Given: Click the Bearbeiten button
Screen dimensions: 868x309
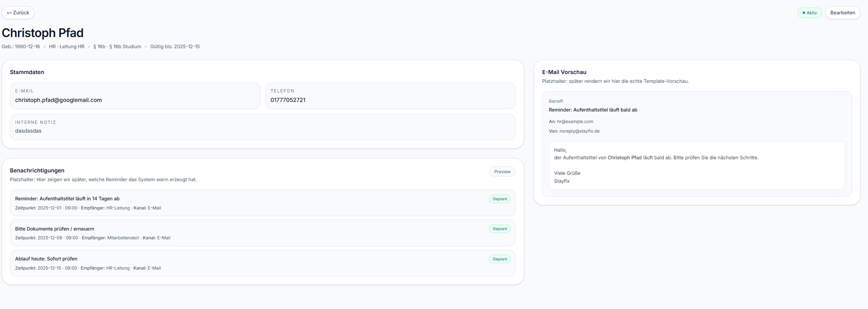Looking at the screenshot, I should coord(843,13).
